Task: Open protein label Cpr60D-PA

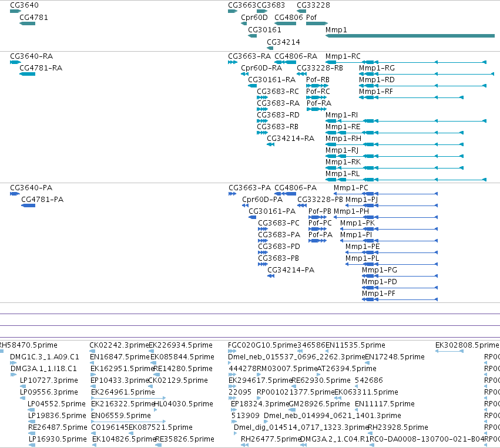Action: pyautogui.click(x=263, y=200)
